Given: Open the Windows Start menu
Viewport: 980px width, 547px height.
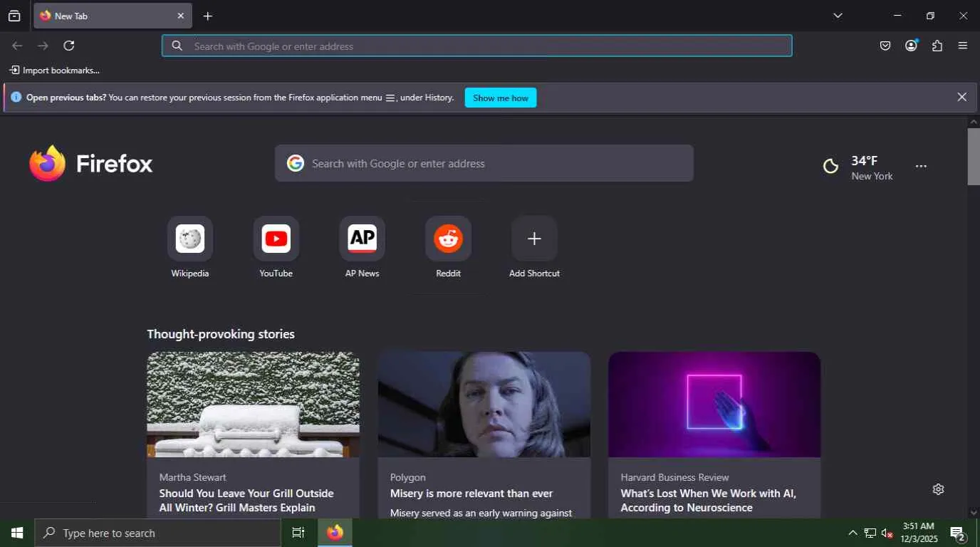Looking at the screenshot, I should [17, 533].
